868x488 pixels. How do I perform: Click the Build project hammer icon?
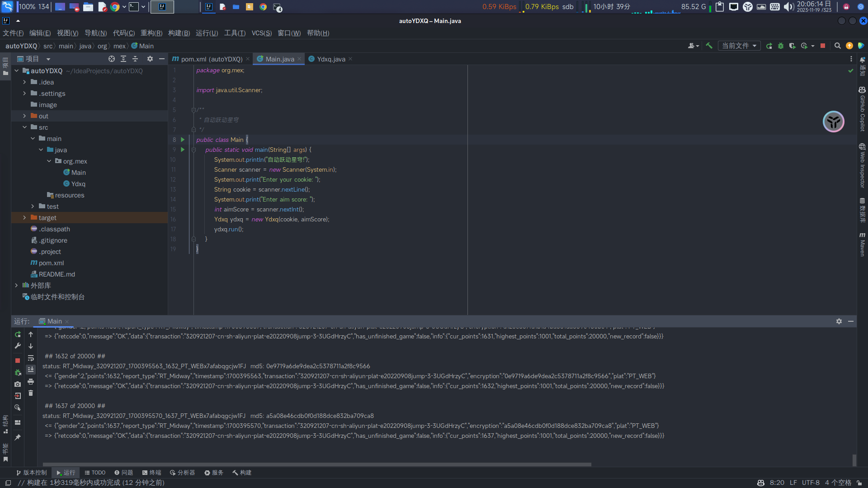[x=709, y=46]
